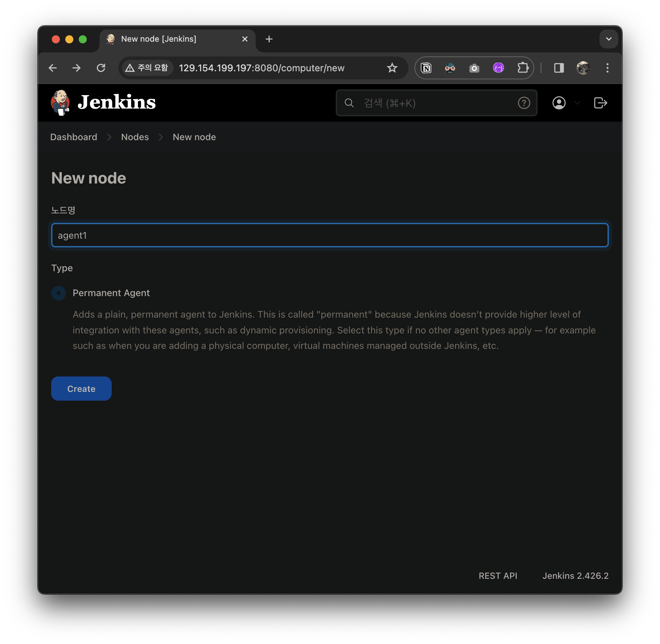This screenshot has height=644, width=660.
Task: Open the puzzle-piece Extensions menu icon
Action: [523, 68]
